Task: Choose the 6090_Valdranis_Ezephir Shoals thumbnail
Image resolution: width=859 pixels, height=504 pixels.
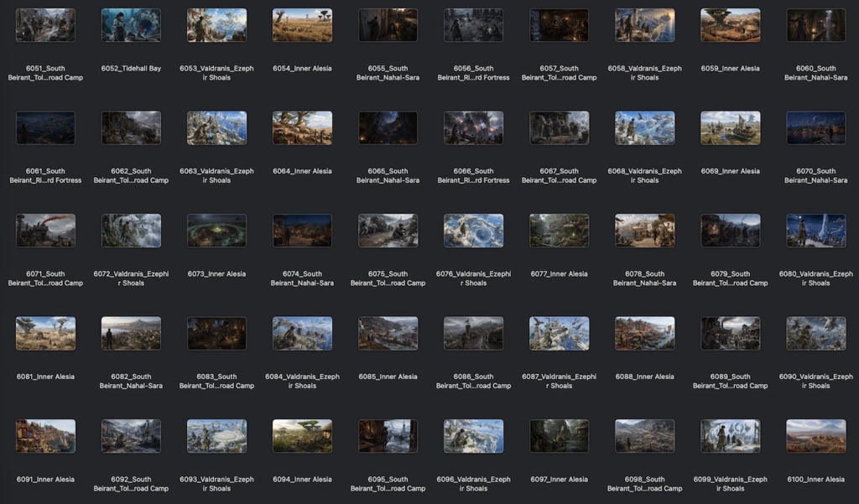Action: pyautogui.click(x=815, y=333)
